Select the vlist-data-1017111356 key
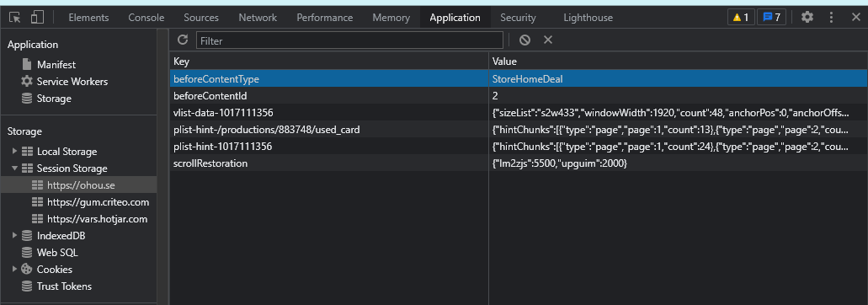The image size is (868, 305). [x=329, y=113]
